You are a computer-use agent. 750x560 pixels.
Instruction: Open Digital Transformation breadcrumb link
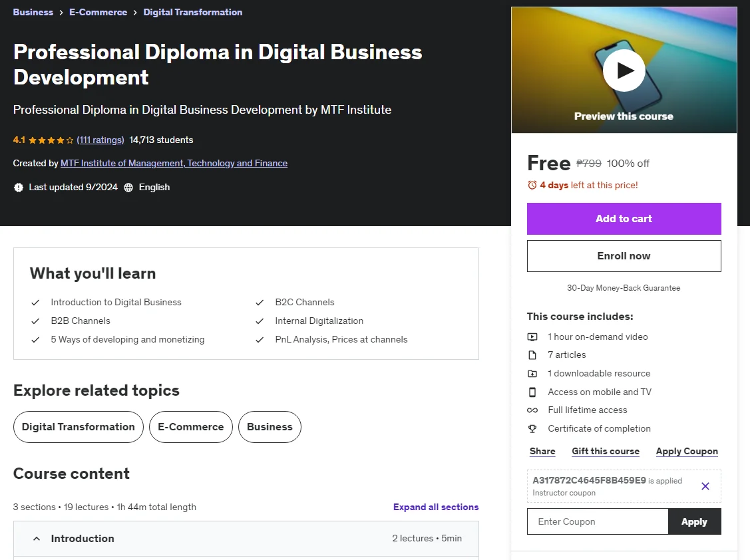(193, 12)
